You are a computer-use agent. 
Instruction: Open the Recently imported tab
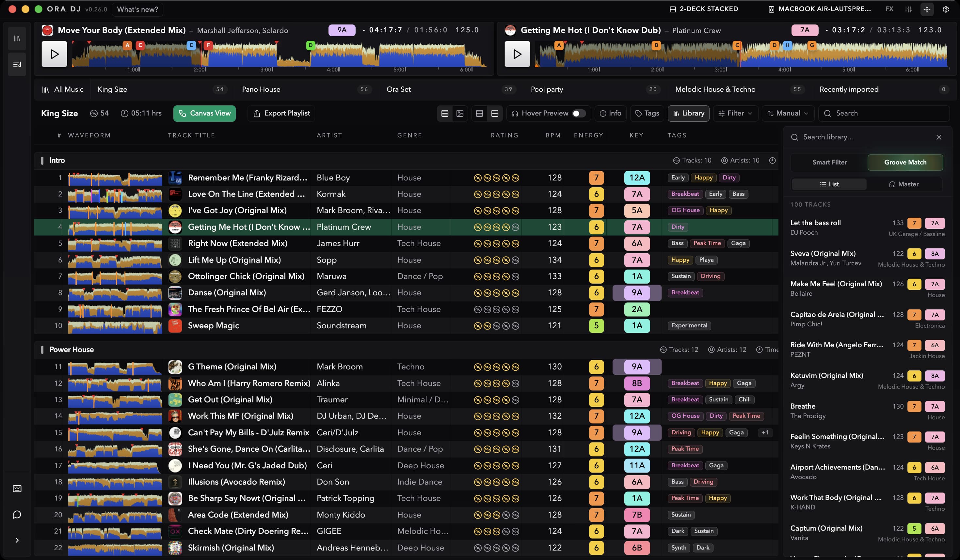pos(884,89)
